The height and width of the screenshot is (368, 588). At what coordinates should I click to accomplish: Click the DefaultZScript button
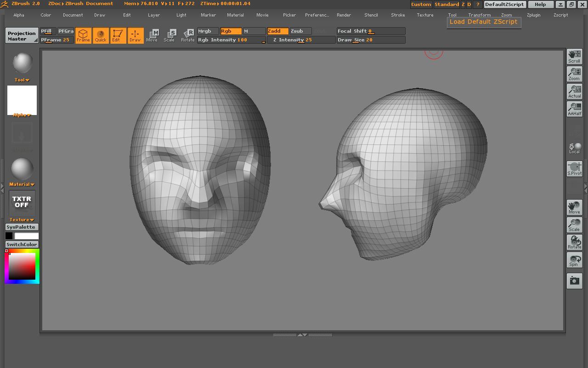coord(505,4)
